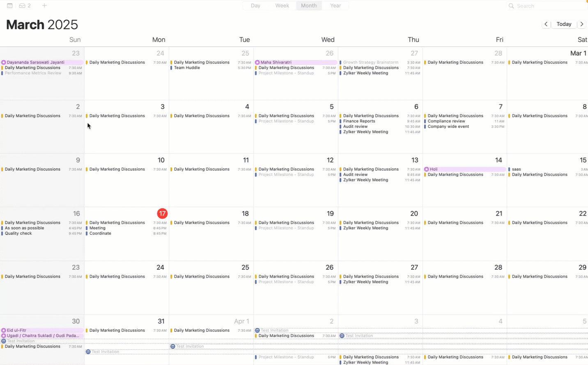
Task: Click the search magnifier icon
Action: [x=511, y=6]
